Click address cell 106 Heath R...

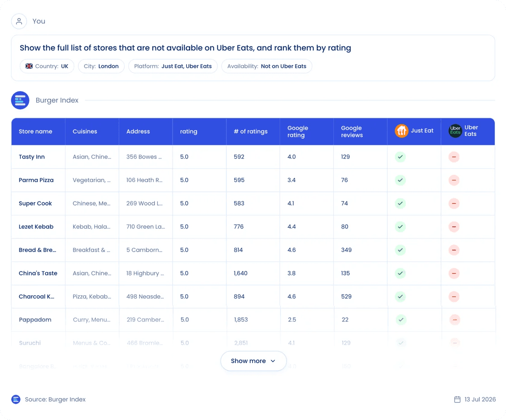[x=145, y=180]
